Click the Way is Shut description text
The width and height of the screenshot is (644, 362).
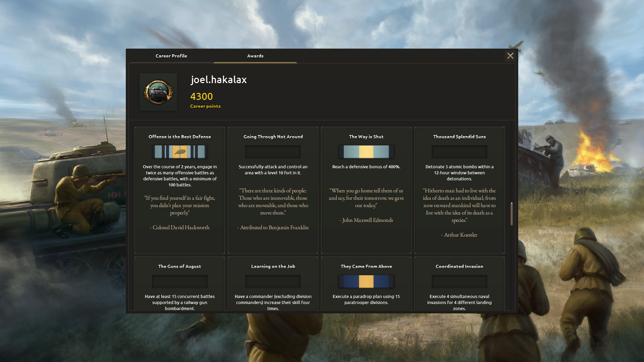pyautogui.click(x=366, y=167)
